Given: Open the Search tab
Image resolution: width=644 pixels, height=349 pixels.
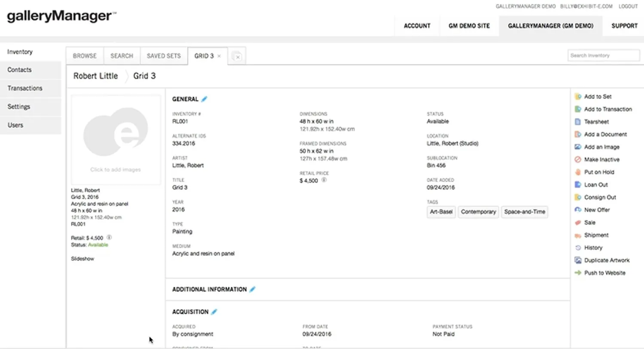Looking at the screenshot, I should tap(122, 56).
